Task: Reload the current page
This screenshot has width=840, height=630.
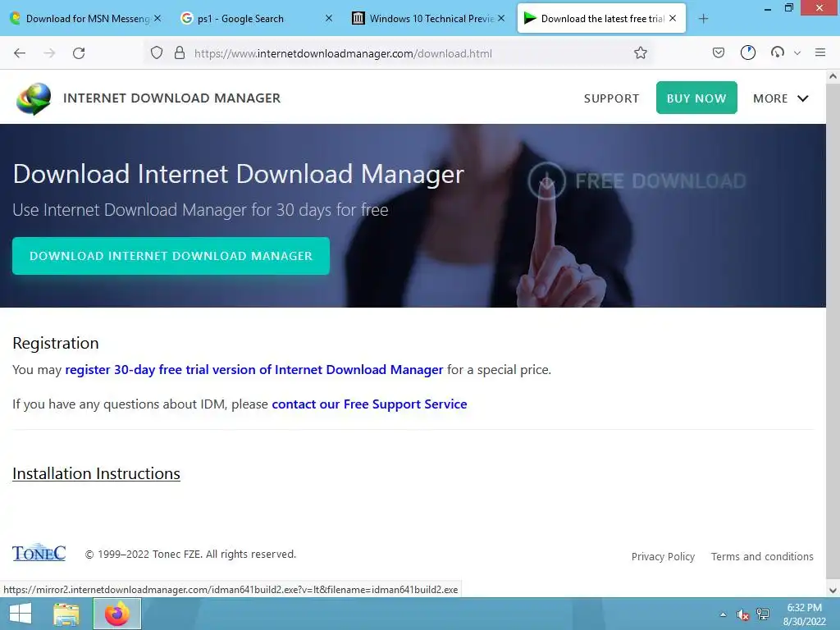Action: tap(79, 53)
